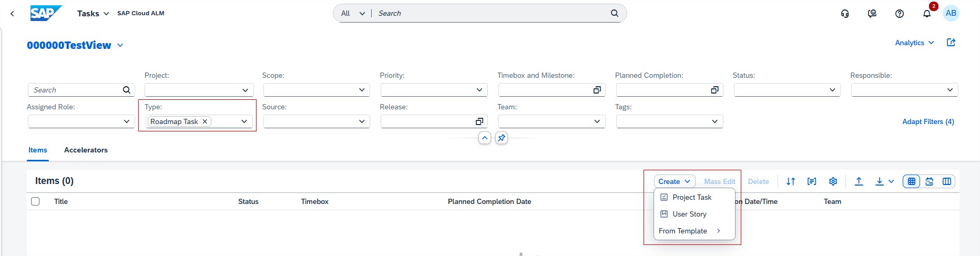This screenshot has width=980, height=256.
Task: Open the notifications bell
Action: coord(926,14)
